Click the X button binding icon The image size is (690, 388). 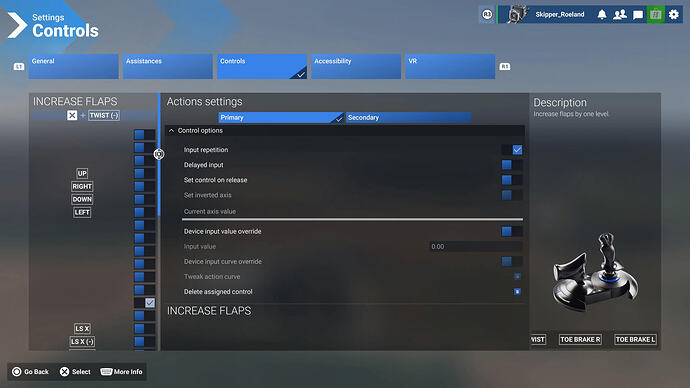coord(72,115)
